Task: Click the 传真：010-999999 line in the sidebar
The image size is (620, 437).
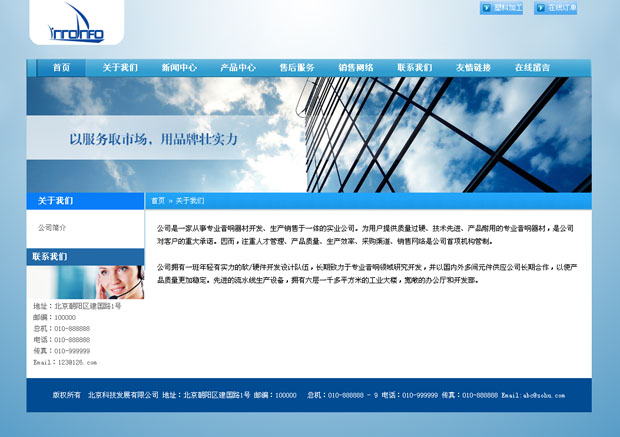Action: tap(62, 351)
